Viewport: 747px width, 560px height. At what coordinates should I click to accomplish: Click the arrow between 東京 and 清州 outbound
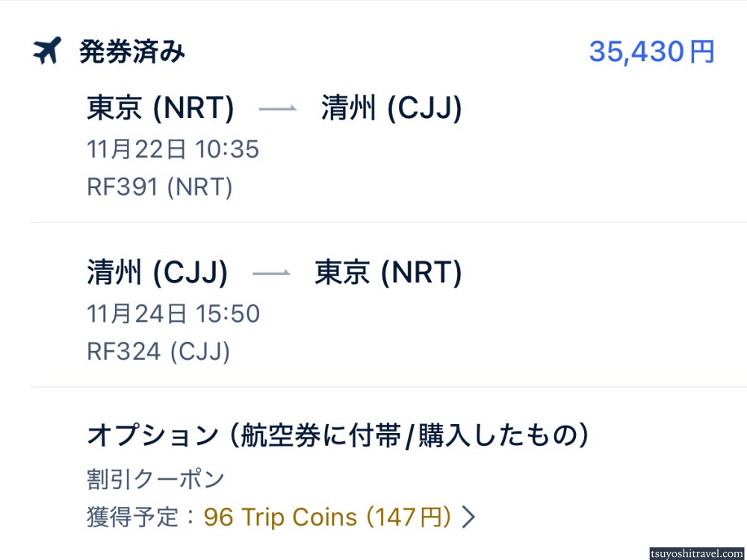[278, 110]
